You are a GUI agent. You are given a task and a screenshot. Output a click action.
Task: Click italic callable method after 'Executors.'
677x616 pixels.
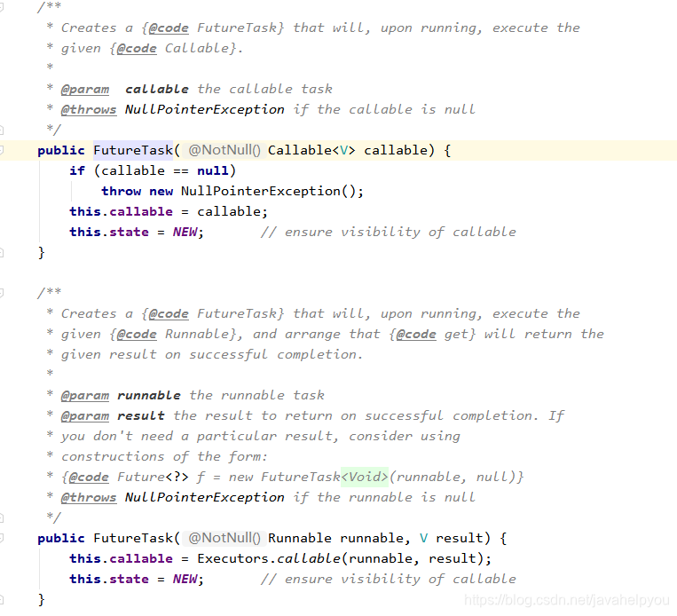click(309, 558)
